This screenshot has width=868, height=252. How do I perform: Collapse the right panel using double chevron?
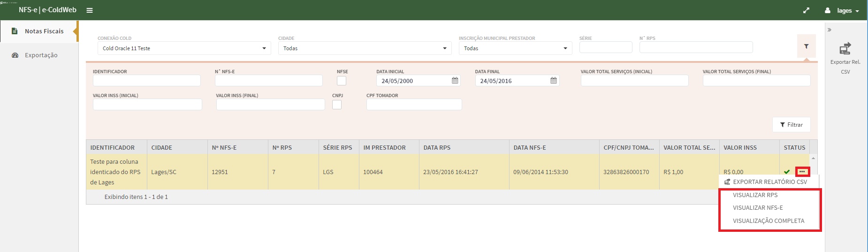click(x=830, y=30)
